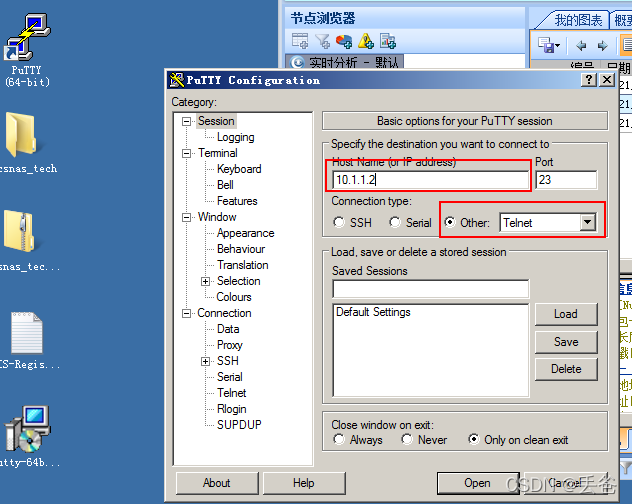The height and width of the screenshot is (504, 632).
Task: Click the Open button
Action: (x=478, y=483)
